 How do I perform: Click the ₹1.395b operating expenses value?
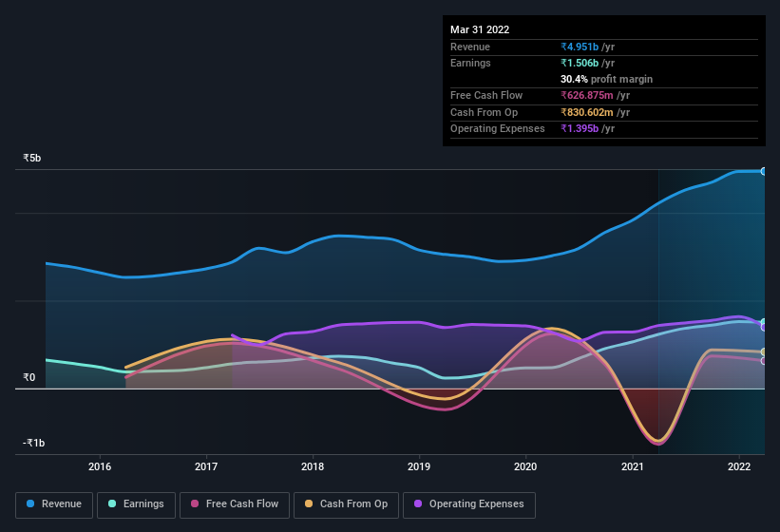coord(580,128)
